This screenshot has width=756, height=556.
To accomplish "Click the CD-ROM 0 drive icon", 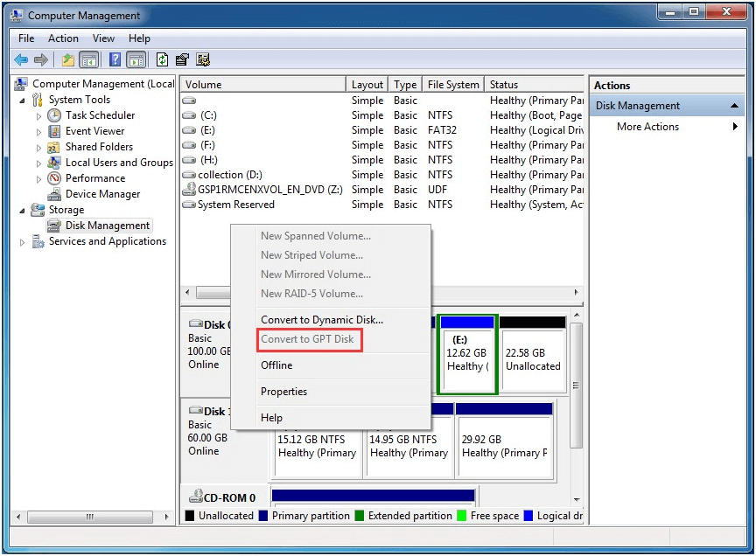I will 196,496.
